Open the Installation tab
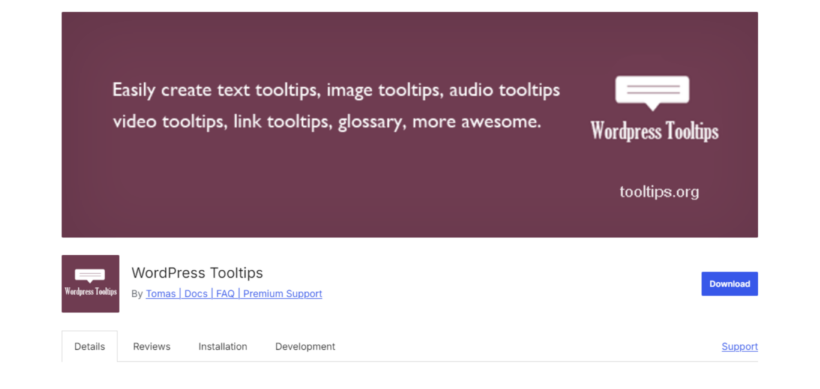Screen dimensions: 820x389 pyautogui.click(x=223, y=347)
